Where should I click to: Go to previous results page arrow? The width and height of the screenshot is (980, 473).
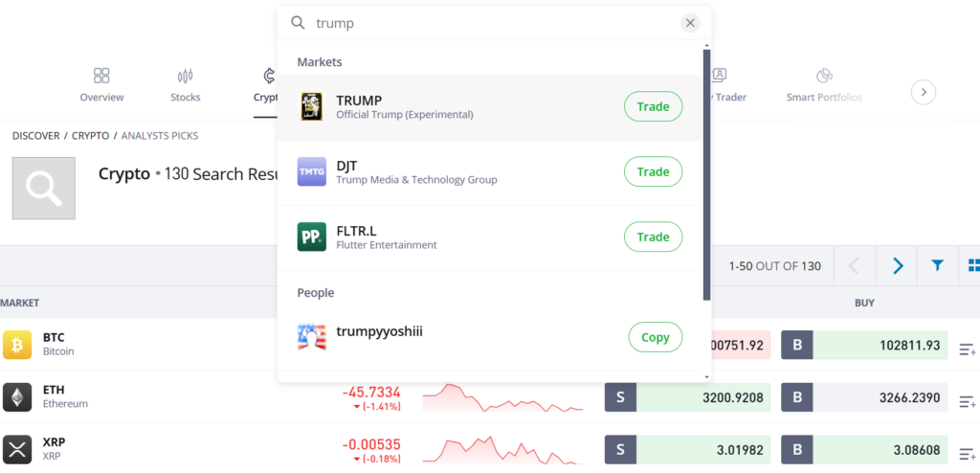pyautogui.click(x=854, y=266)
